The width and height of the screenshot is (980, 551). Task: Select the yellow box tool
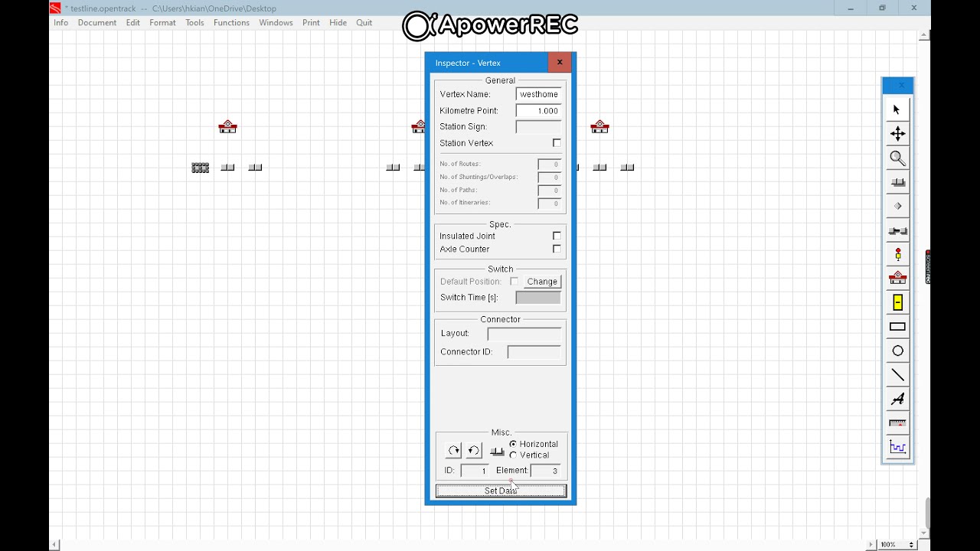tap(897, 303)
